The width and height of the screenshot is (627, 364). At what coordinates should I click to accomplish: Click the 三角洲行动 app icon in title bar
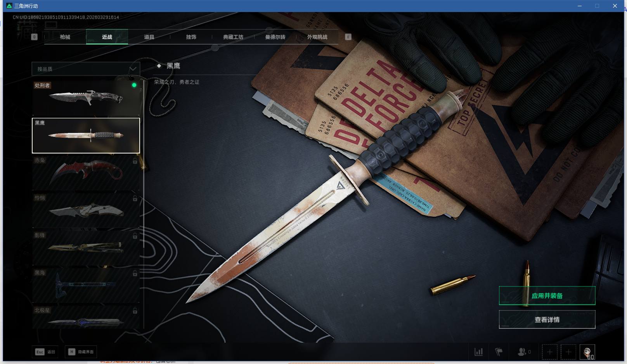9,6
